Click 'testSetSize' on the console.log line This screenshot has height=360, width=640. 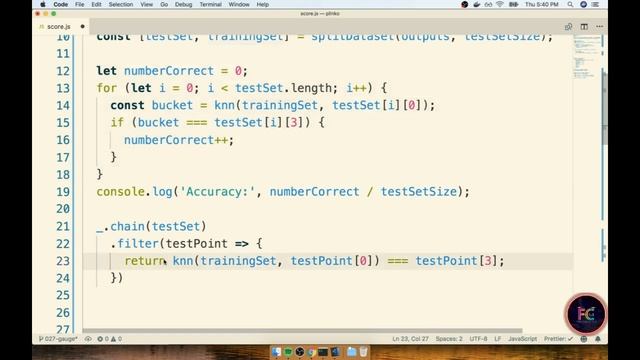click(x=419, y=192)
